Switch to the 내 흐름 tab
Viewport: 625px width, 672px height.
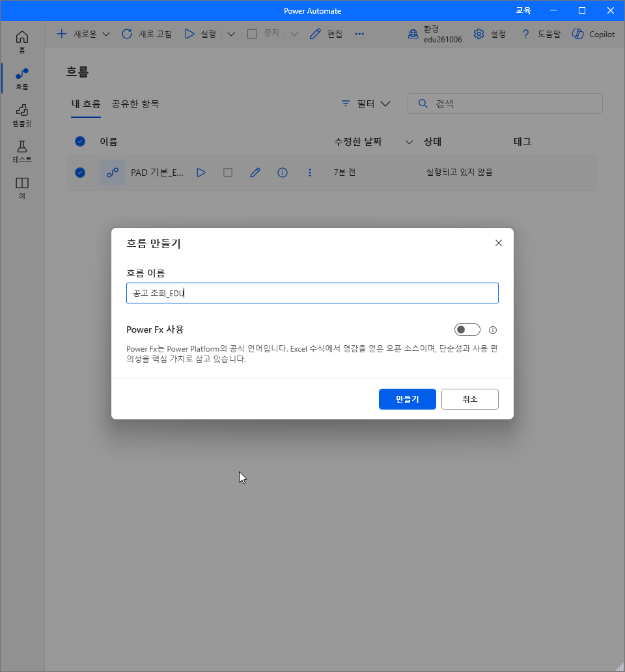pos(86,104)
